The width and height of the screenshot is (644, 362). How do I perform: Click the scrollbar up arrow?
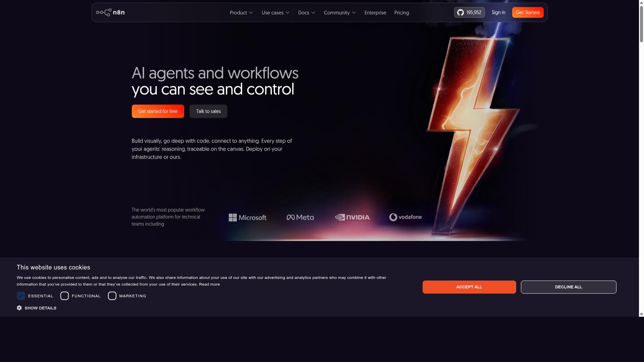pyautogui.click(x=641, y=2)
